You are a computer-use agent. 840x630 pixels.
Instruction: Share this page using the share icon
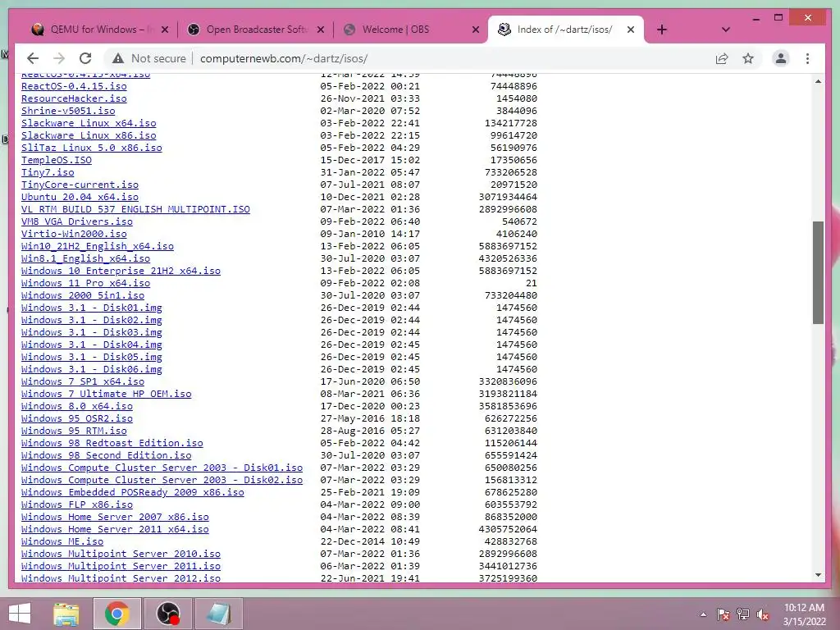[722, 58]
